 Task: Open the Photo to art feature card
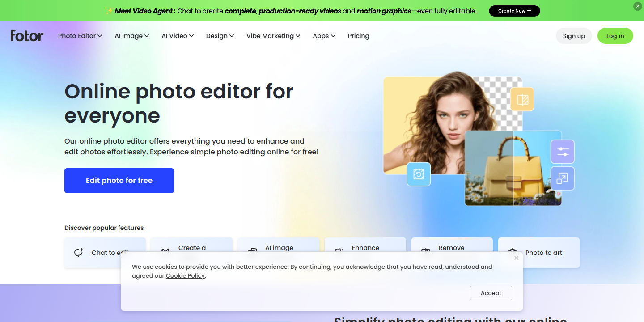(x=539, y=253)
